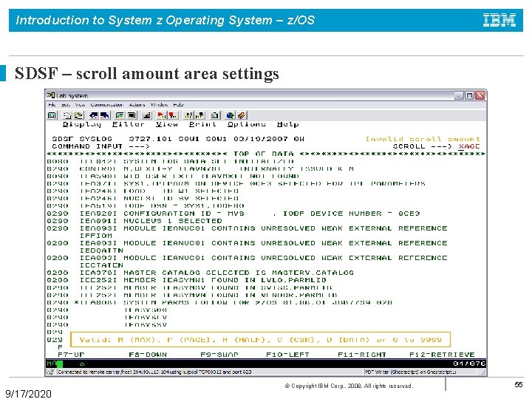Click the 'Connected to remote server' status text
Viewport: 532px width, 399px height.
[x=154, y=372]
